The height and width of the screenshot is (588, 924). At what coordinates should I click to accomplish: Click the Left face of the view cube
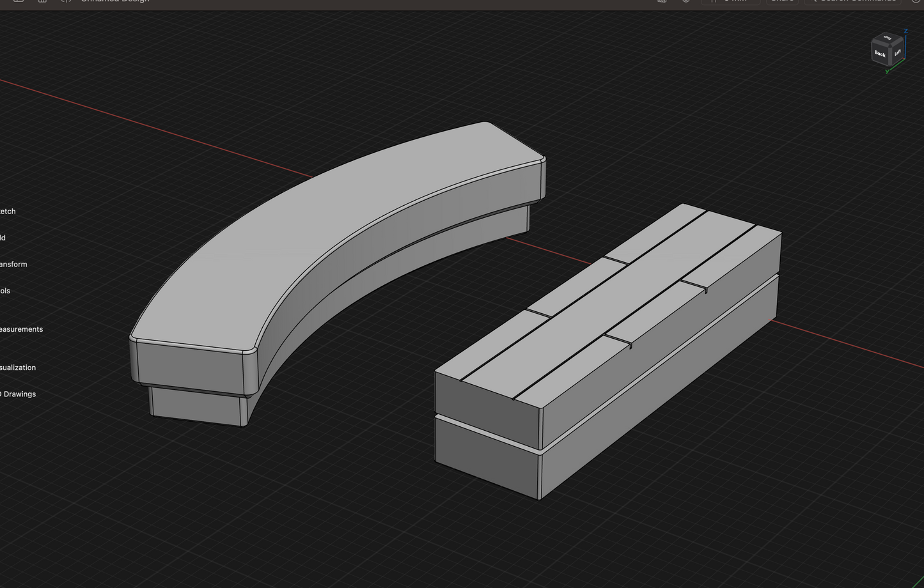coord(897,52)
